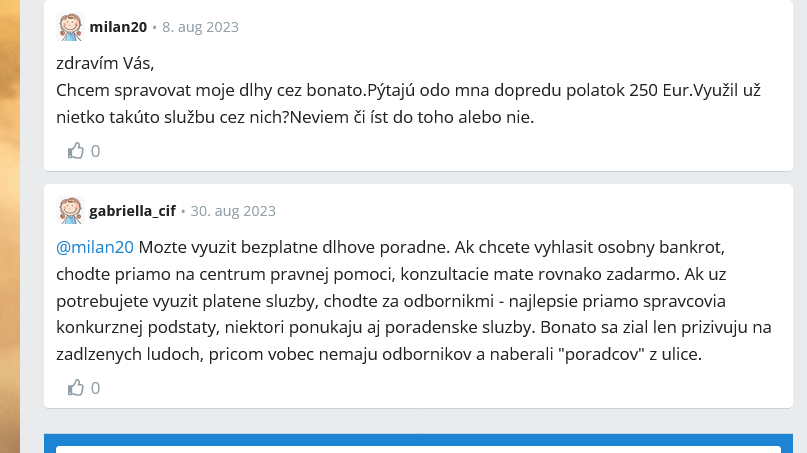Screen dimensions: 807x453
Task: Open milan20's avatar picture
Action: [x=70, y=27]
